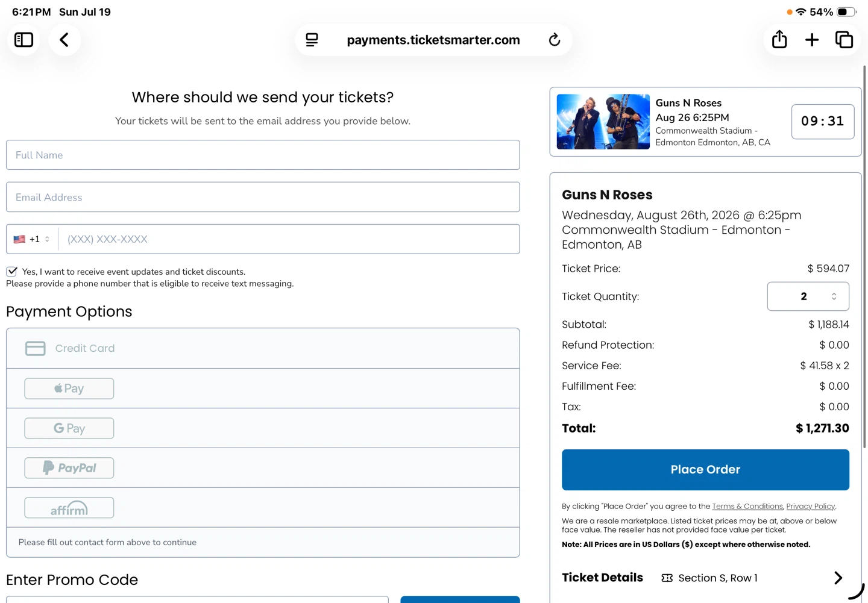Change the Ticket Quantity dropdown

[x=808, y=296]
